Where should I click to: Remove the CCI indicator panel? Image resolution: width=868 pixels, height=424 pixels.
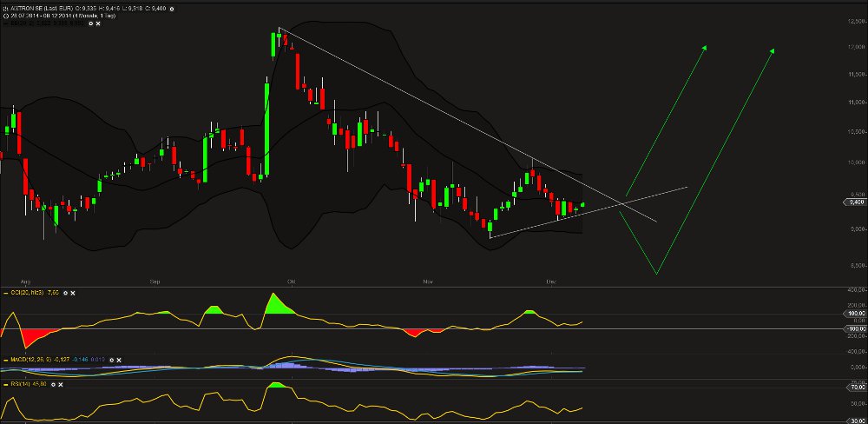point(73,293)
